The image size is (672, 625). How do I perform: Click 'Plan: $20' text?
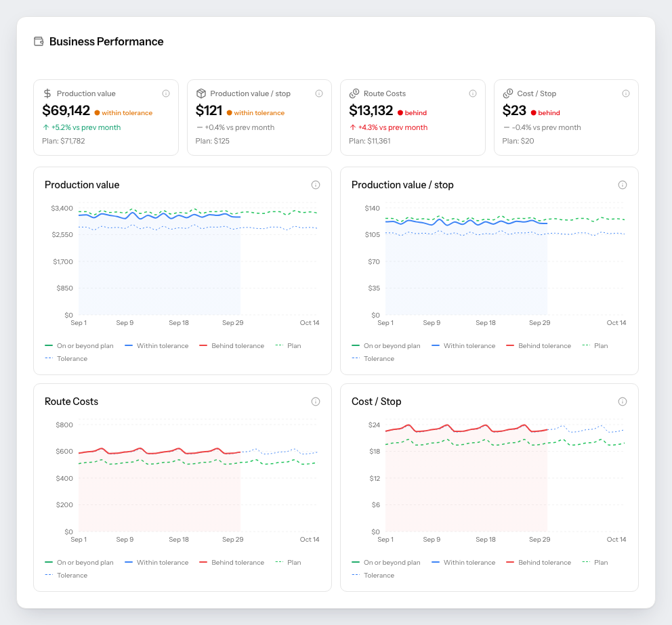[518, 141]
